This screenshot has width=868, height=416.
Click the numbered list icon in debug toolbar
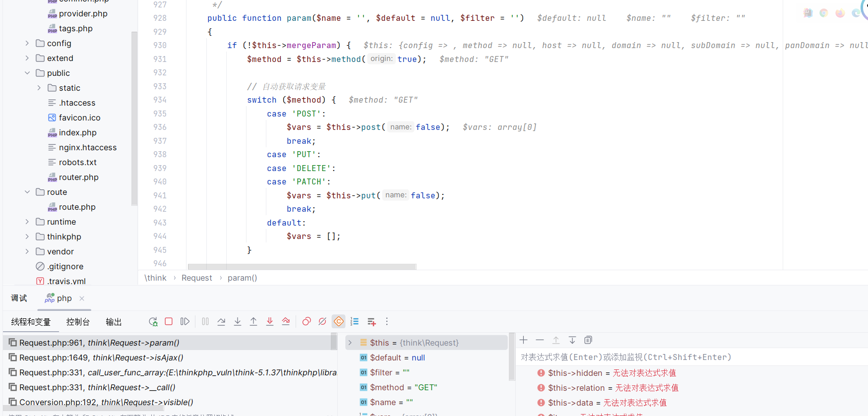pyautogui.click(x=355, y=321)
